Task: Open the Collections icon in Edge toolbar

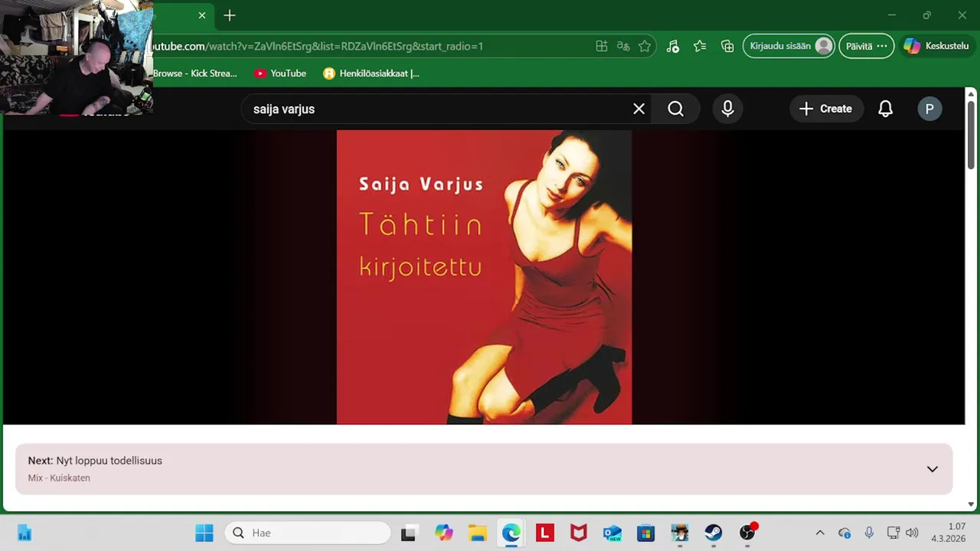Action: [727, 46]
